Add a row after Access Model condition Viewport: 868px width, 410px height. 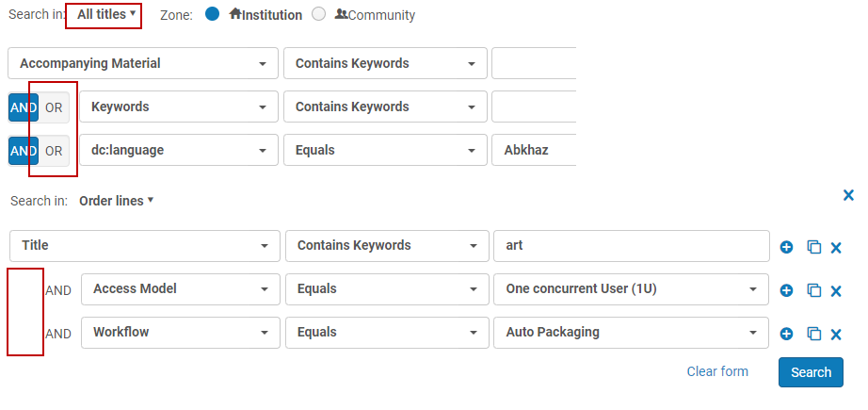[787, 290]
